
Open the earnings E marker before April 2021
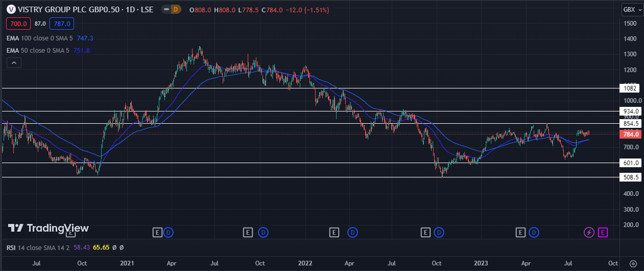click(157, 233)
